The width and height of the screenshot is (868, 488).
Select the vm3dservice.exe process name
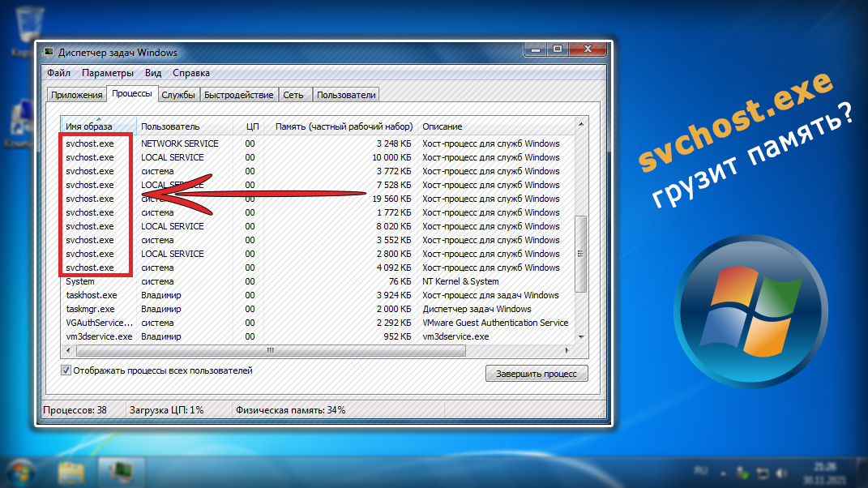pos(99,336)
